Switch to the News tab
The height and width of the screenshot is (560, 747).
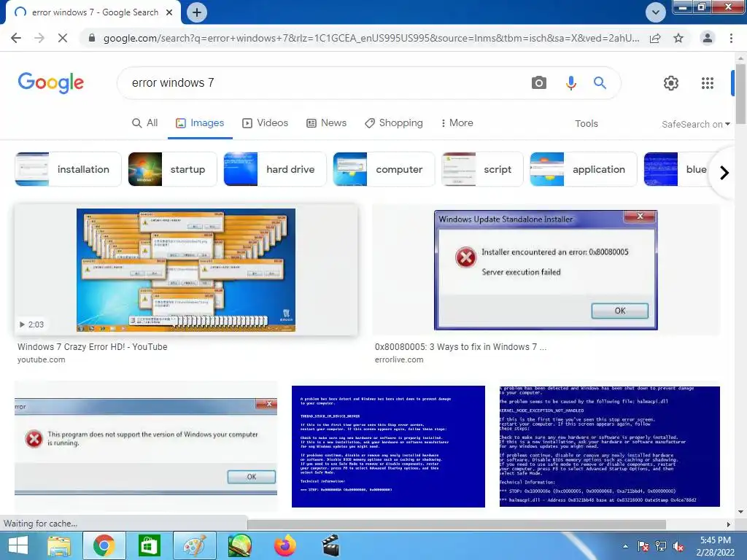point(326,122)
